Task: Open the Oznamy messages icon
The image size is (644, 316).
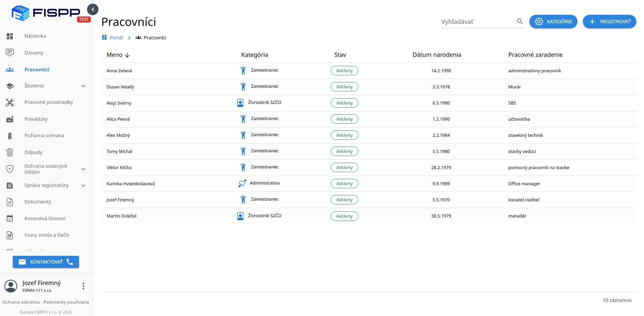Action: (10, 52)
